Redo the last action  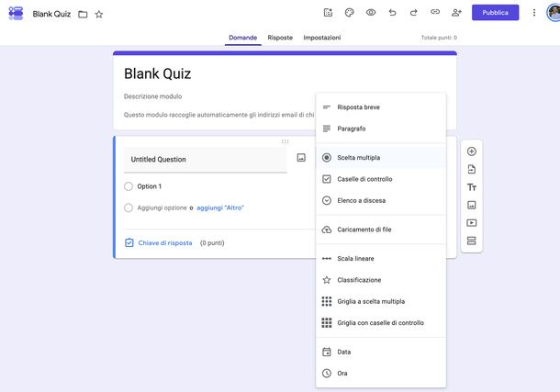coord(413,13)
